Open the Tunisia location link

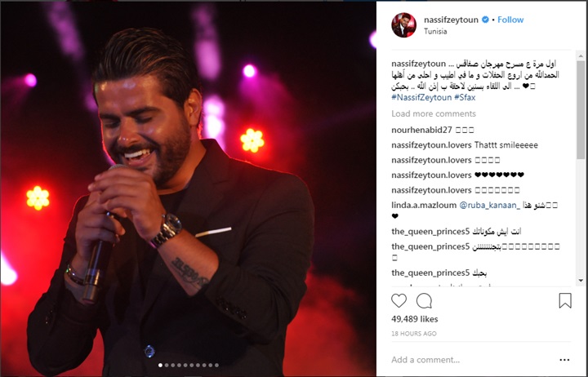tap(435, 32)
